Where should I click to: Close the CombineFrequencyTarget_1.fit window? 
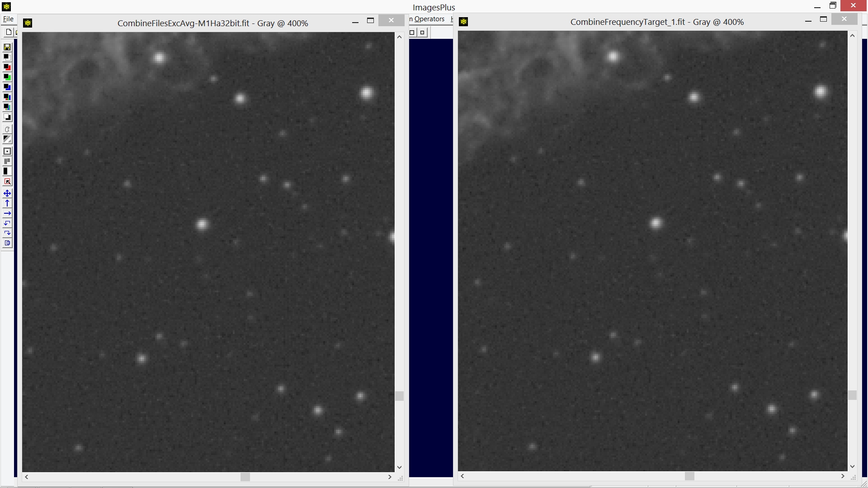(844, 19)
